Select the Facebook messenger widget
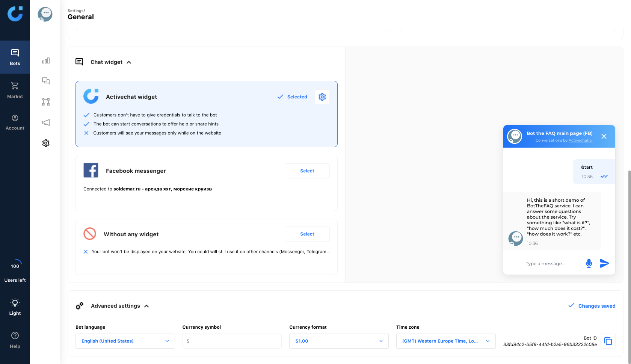631x364 pixels. [x=307, y=171]
